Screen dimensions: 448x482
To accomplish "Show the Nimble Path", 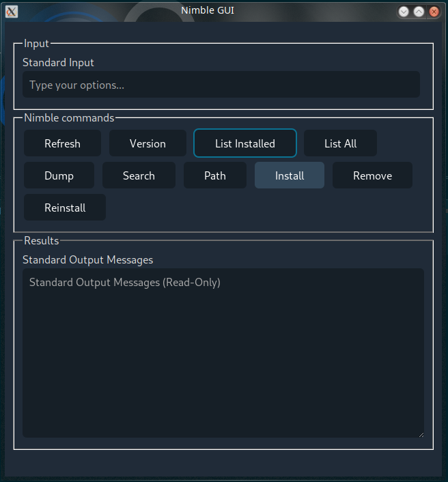I will click(215, 175).
